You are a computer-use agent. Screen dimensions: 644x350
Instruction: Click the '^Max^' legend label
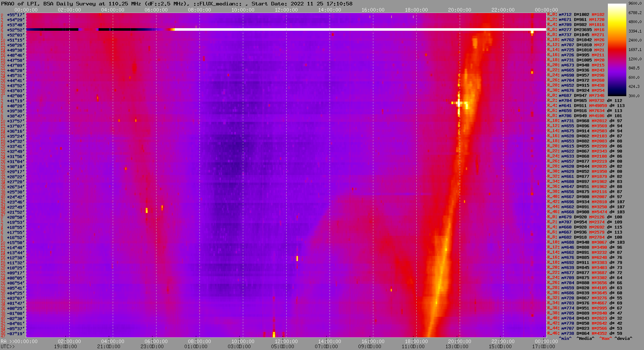(x=605, y=338)
